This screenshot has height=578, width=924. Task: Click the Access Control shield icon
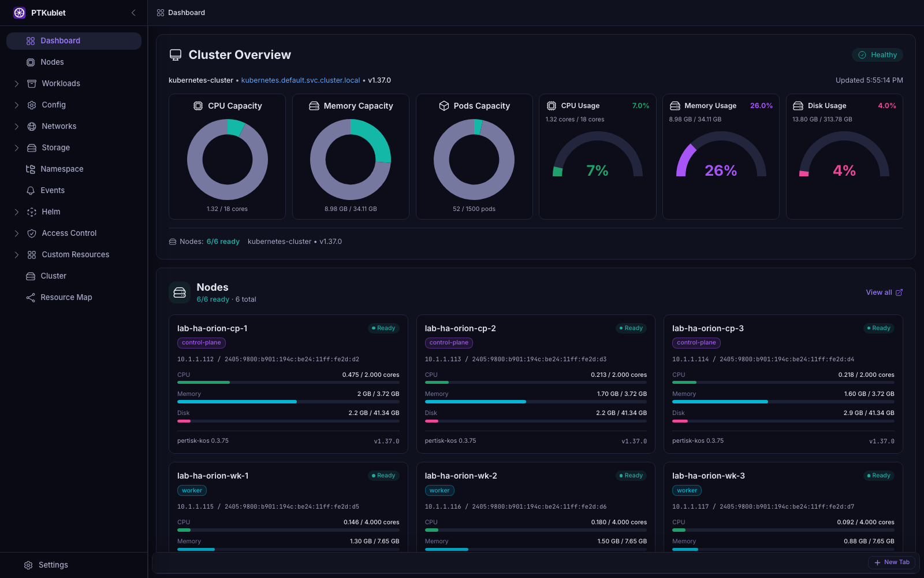32,234
